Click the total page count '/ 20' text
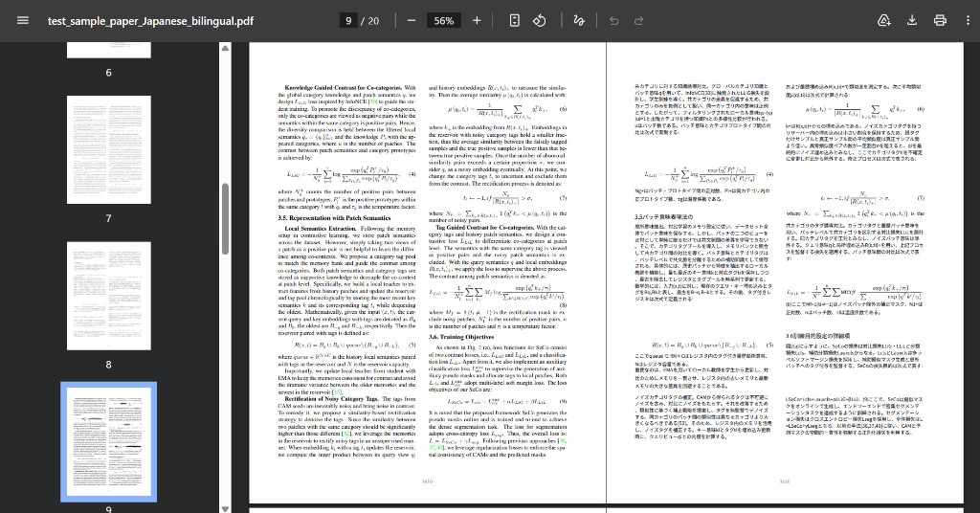 point(370,21)
